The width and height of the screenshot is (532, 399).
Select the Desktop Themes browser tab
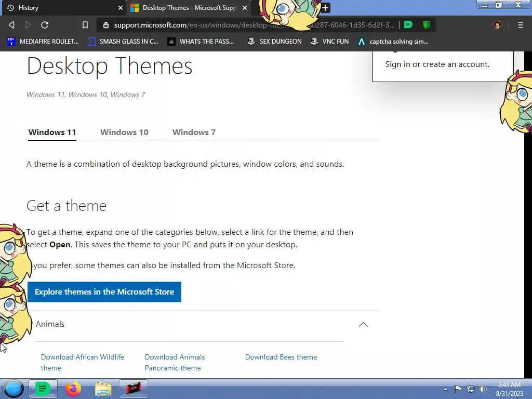(x=188, y=7)
